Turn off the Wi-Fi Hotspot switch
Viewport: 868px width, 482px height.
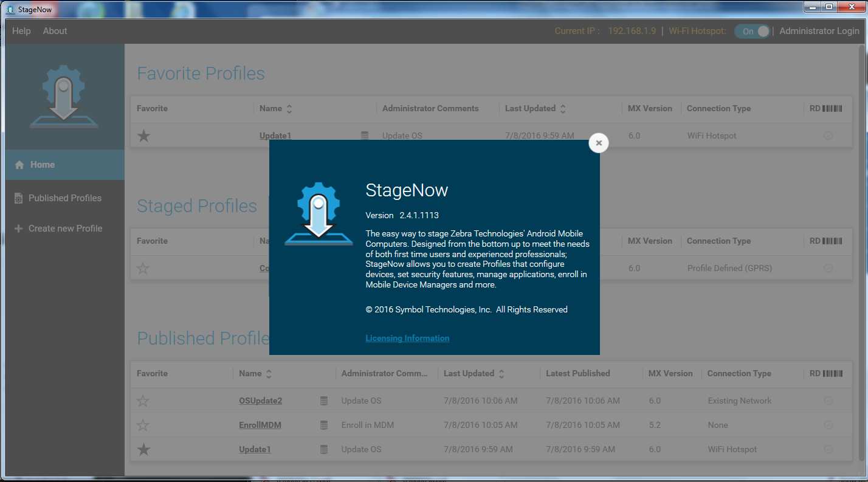click(x=752, y=31)
